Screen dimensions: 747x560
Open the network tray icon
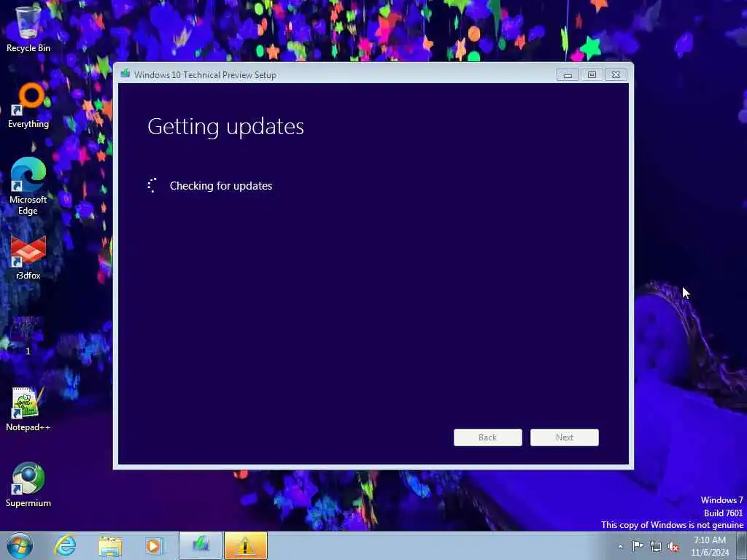(656, 546)
